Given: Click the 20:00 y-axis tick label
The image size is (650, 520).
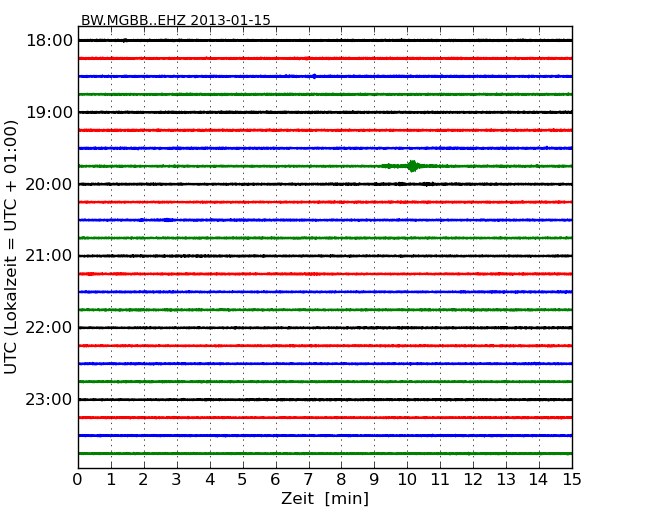Looking at the screenshot, I should 49,184.
